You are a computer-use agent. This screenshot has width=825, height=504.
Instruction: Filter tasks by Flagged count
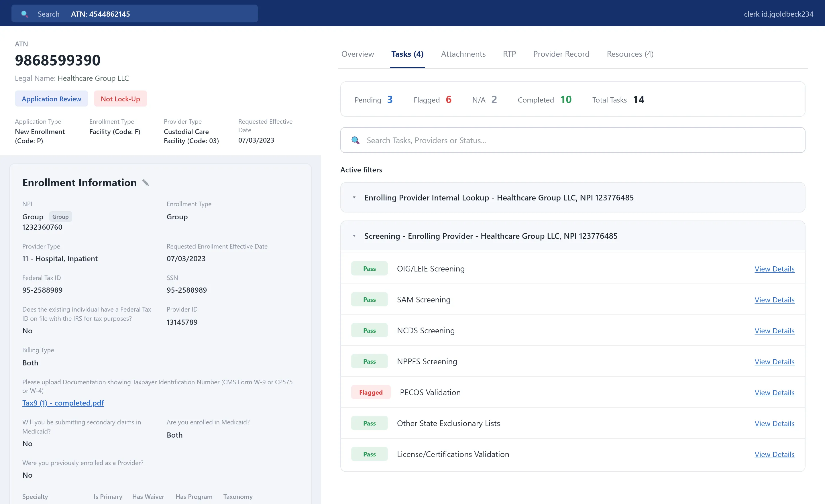[x=432, y=100]
